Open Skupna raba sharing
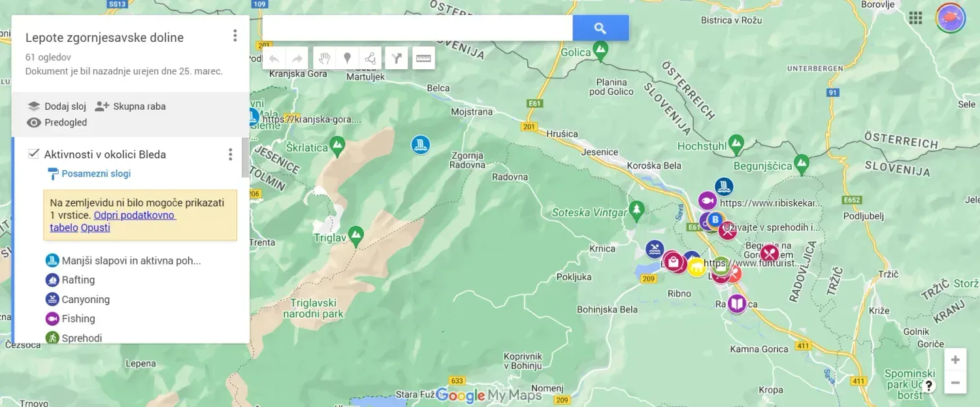Screen dimensions: 980x407 [x=130, y=106]
